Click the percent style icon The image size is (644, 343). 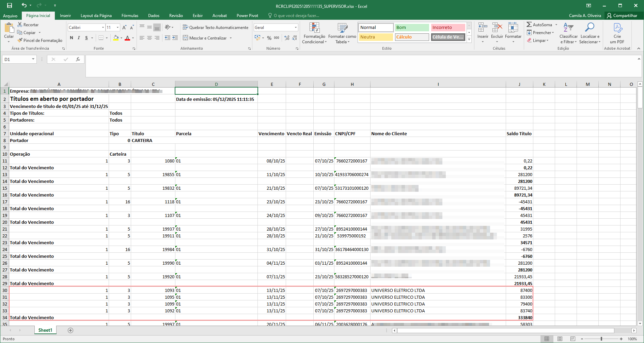269,38
